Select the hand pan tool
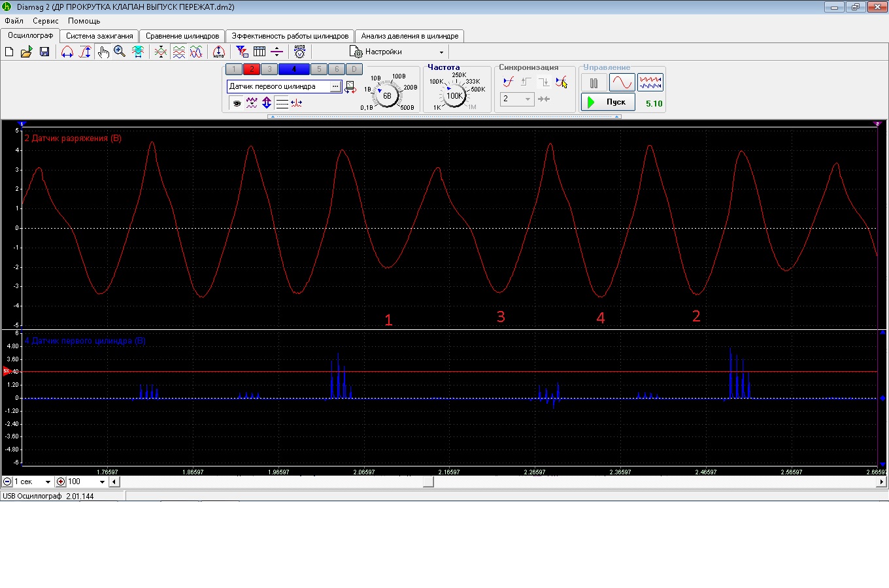 tap(103, 52)
